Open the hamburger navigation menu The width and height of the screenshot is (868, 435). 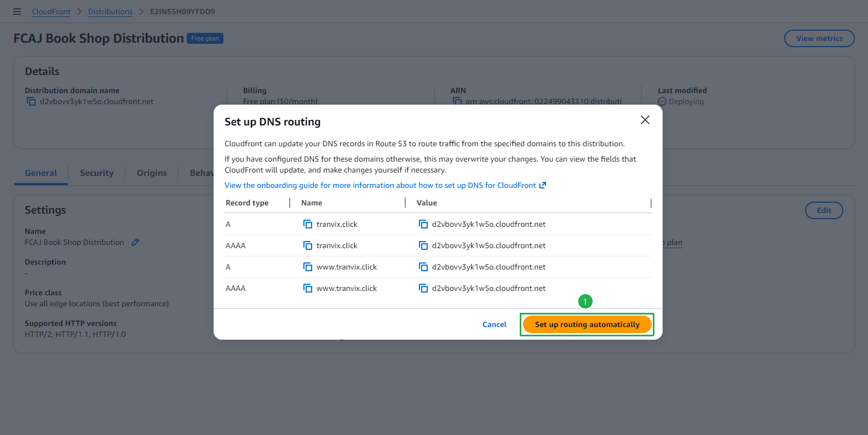pyautogui.click(x=17, y=12)
